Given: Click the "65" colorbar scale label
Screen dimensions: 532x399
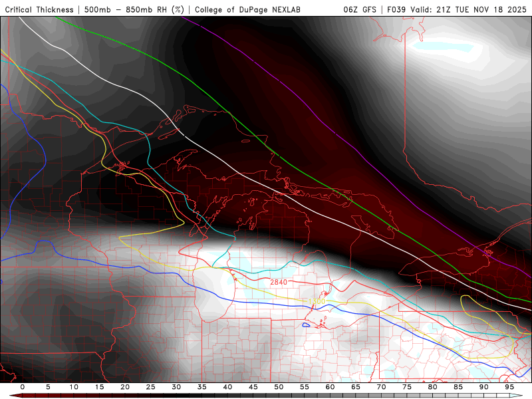Looking at the screenshot, I should (x=356, y=387).
